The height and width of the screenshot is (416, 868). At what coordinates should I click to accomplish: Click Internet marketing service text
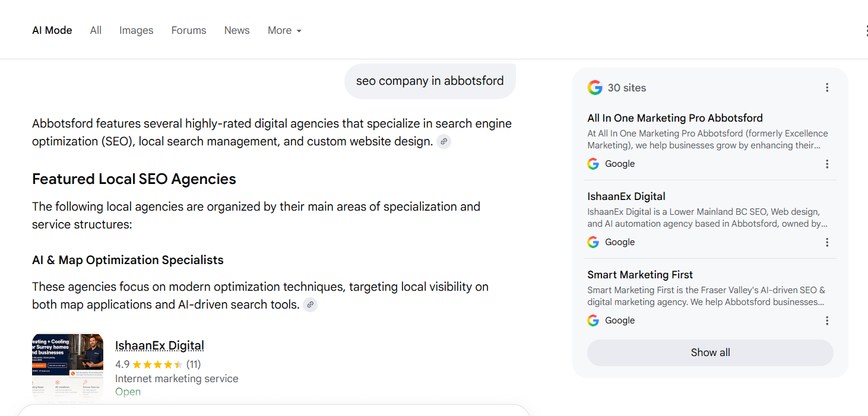[177, 379]
